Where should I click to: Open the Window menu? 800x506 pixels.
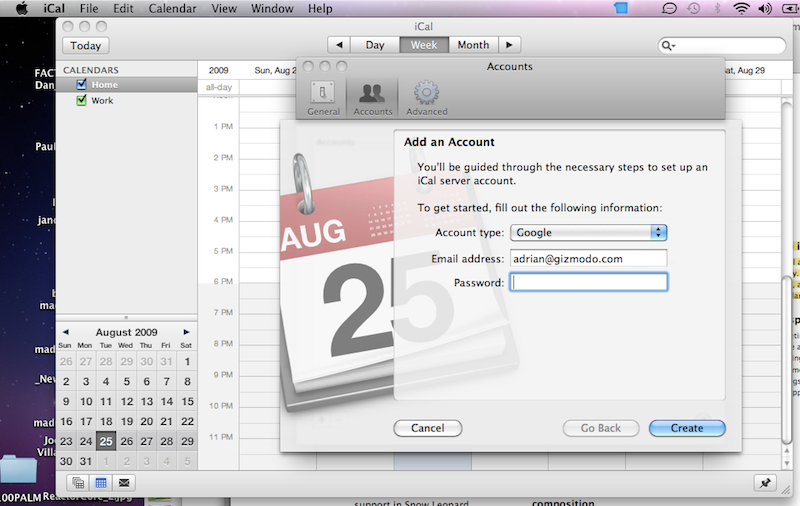click(272, 8)
